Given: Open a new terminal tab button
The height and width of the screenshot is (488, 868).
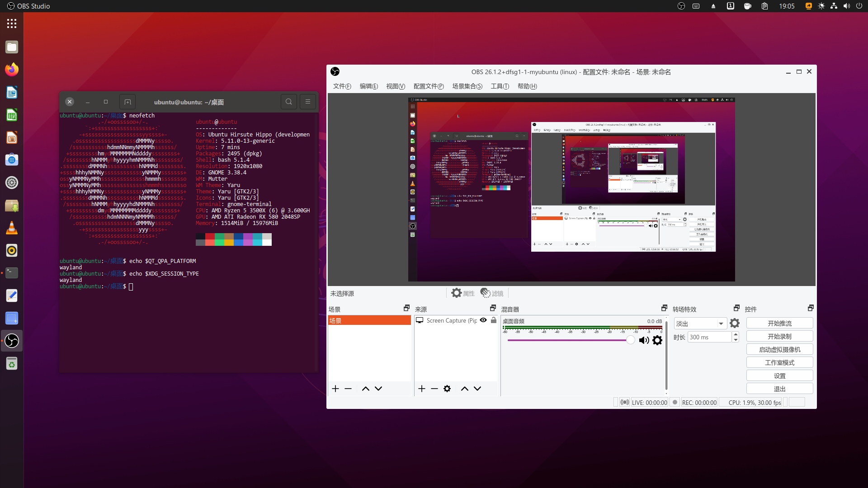Looking at the screenshot, I should [x=127, y=102].
